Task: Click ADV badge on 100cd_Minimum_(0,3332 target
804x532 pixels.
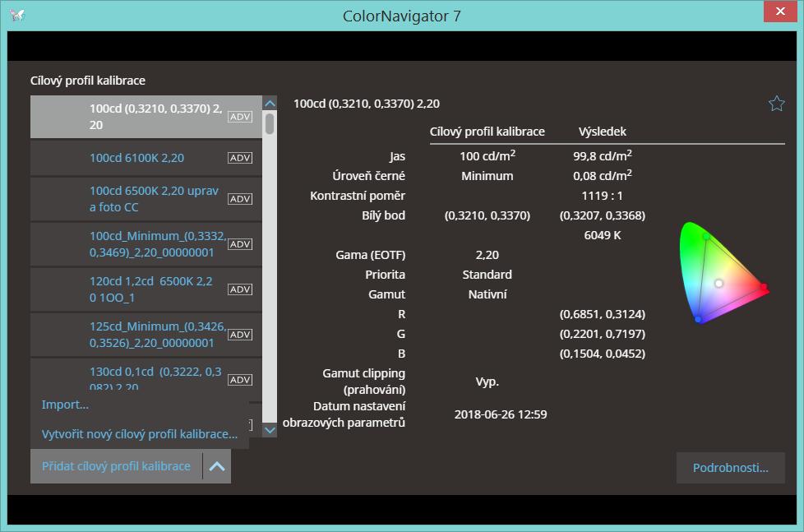Action: coord(240,244)
